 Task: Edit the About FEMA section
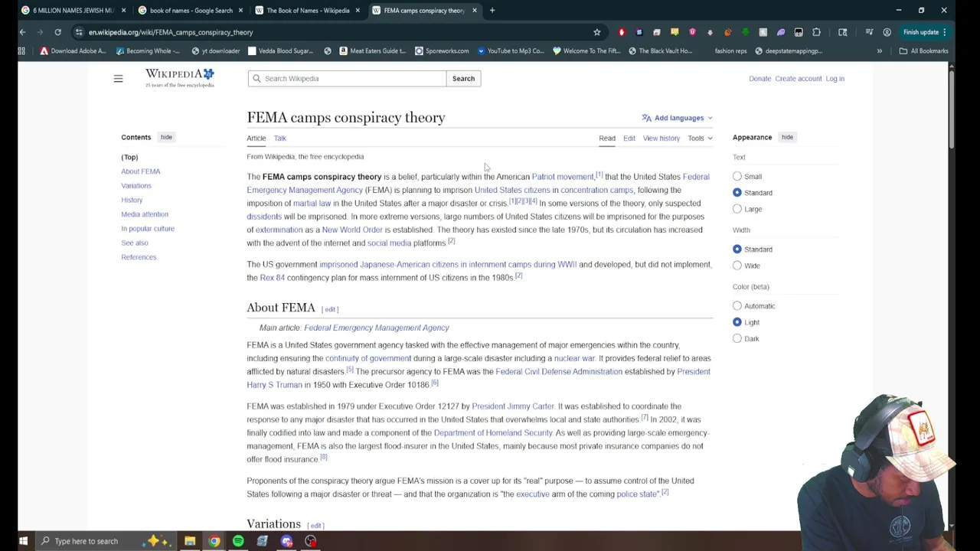[x=330, y=309]
